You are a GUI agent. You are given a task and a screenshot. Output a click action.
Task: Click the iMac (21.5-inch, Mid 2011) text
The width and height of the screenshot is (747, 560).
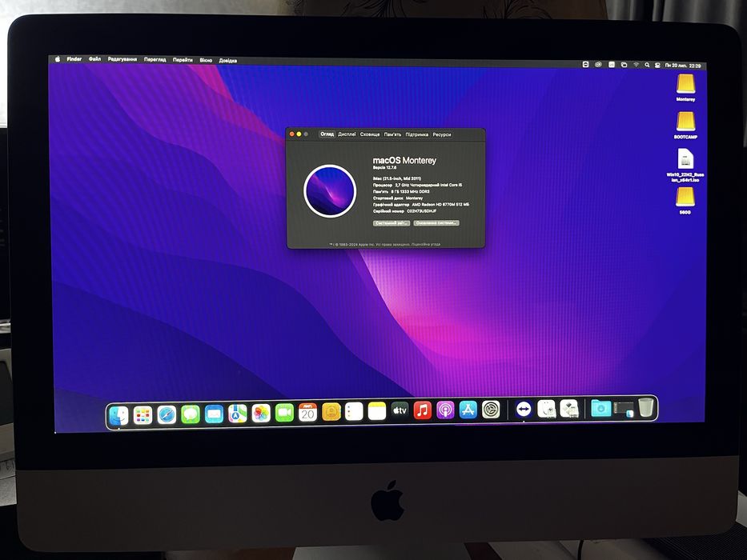(x=397, y=178)
